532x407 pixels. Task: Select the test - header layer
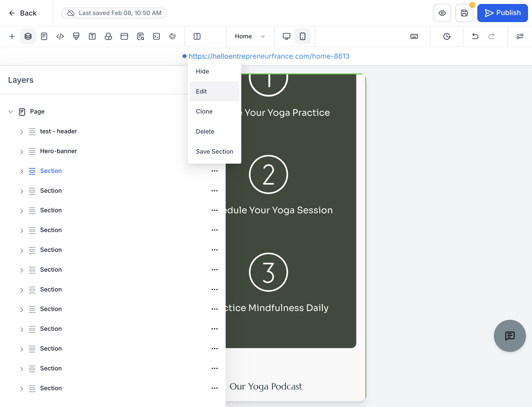coord(58,131)
